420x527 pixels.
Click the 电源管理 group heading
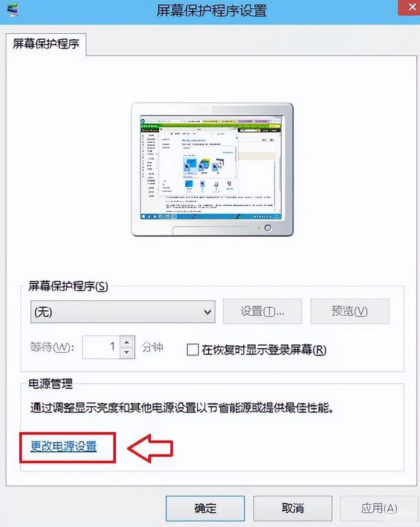(x=50, y=384)
